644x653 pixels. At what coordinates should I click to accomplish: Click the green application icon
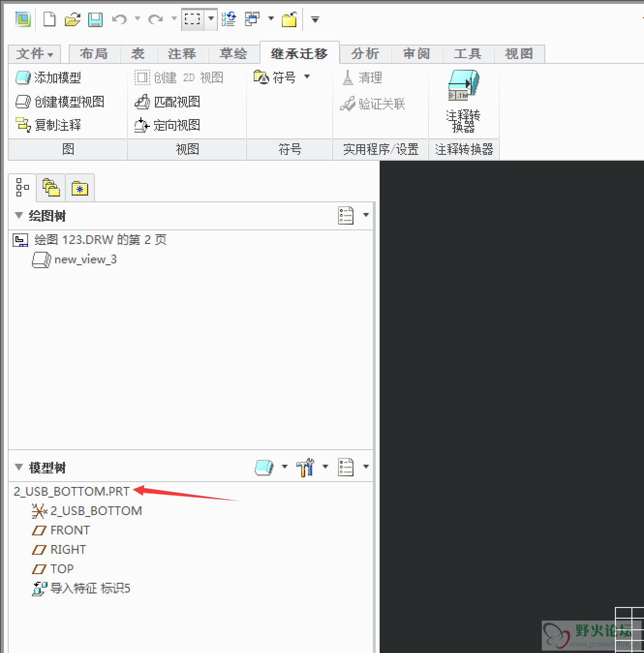tap(23, 19)
